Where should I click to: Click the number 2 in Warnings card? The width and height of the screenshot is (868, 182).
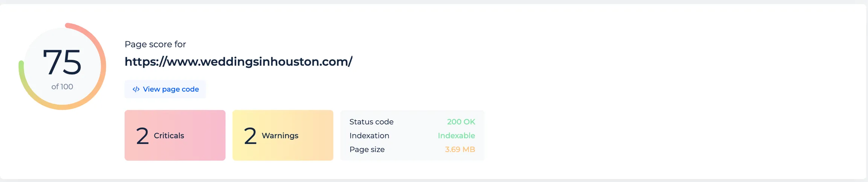tap(250, 136)
